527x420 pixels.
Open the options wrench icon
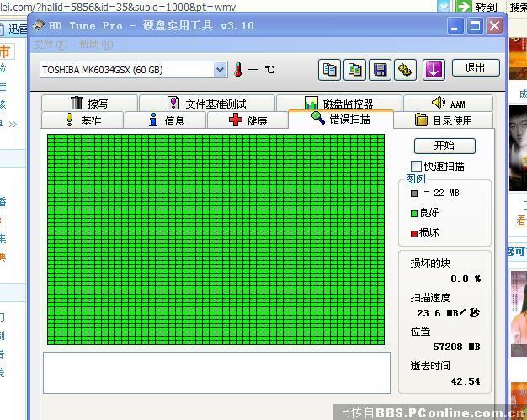[x=406, y=69]
